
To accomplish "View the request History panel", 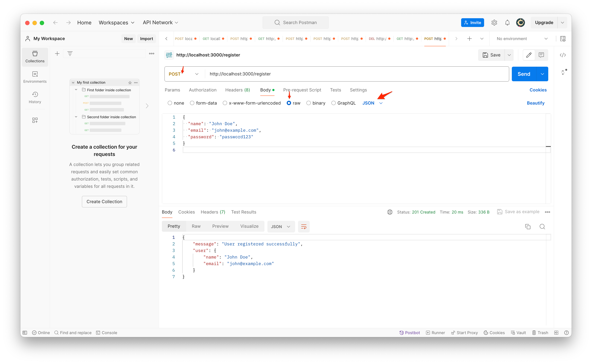I will [35, 97].
